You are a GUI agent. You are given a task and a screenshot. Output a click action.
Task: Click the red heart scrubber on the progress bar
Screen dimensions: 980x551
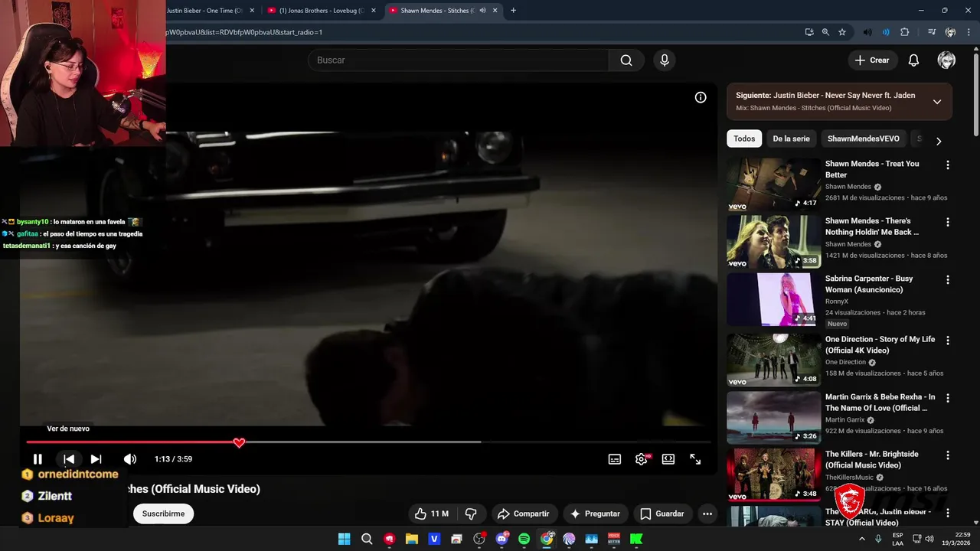tap(239, 442)
